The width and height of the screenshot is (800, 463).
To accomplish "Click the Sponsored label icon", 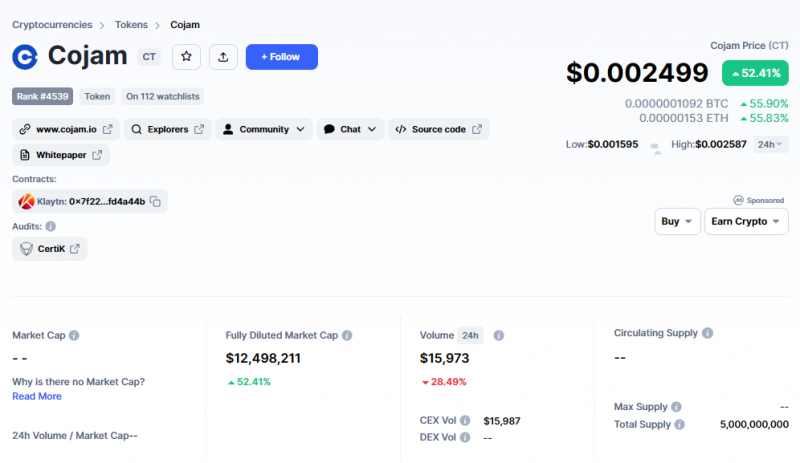I will click(x=738, y=200).
